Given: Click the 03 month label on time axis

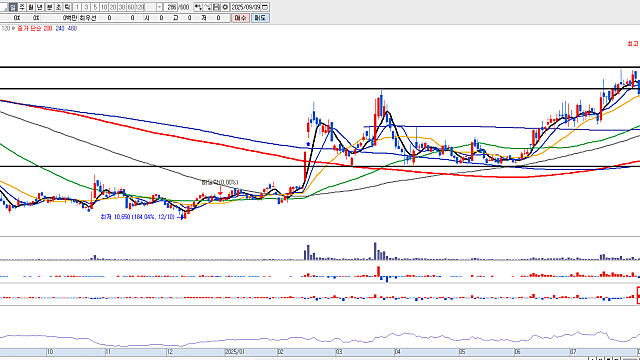Looking at the screenshot, I should coord(339,352).
